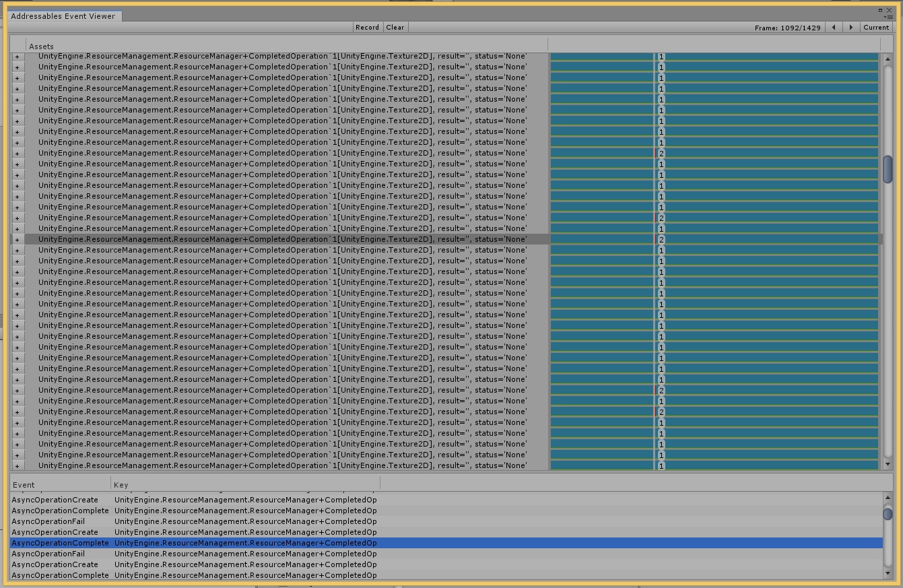Select the Addressables Event Viewer tab
This screenshot has height=588, width=903.
click(x=63, y=15)
